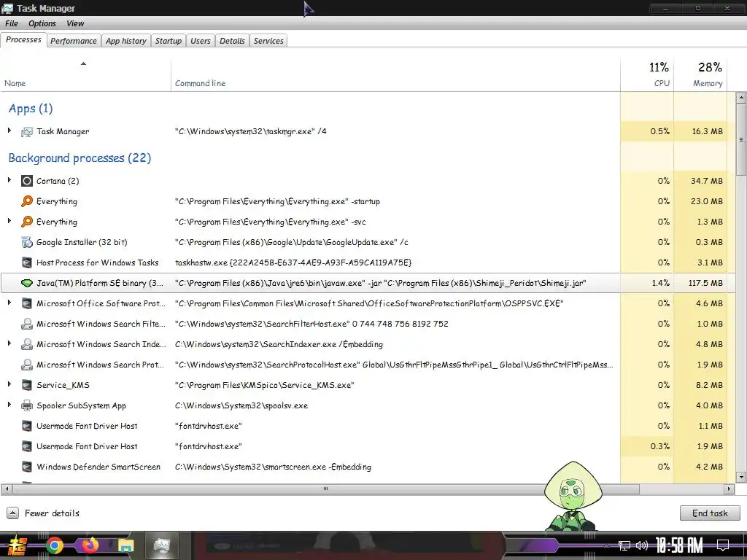
Task: Click the Apps (1) group heading
Action: tap(31, 109)
